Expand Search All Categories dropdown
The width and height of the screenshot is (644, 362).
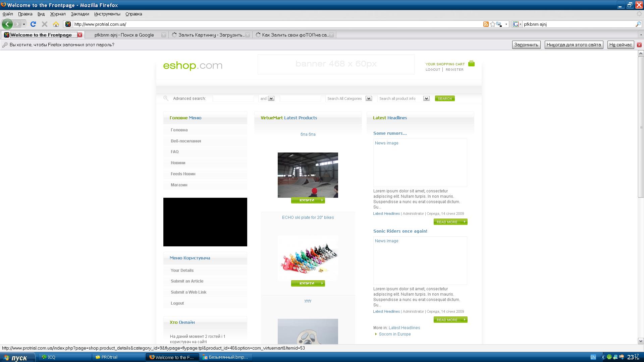(x=369, y=99)
